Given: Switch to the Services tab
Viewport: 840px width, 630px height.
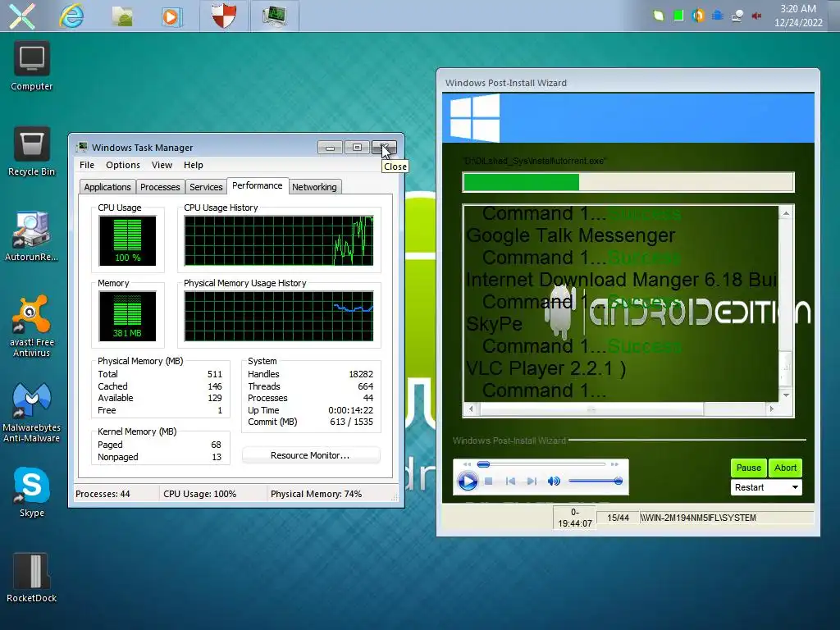Looking at the screenshot, I should 206,187.
